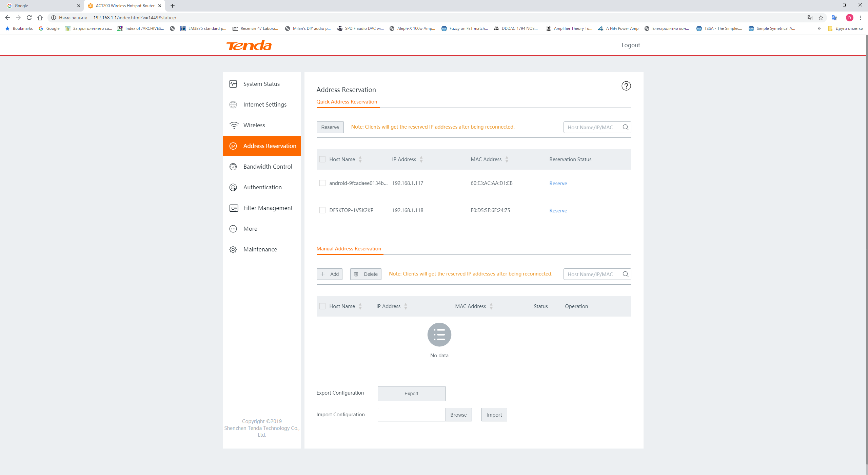
Task: Open a new browser tab
Action: 173,6
